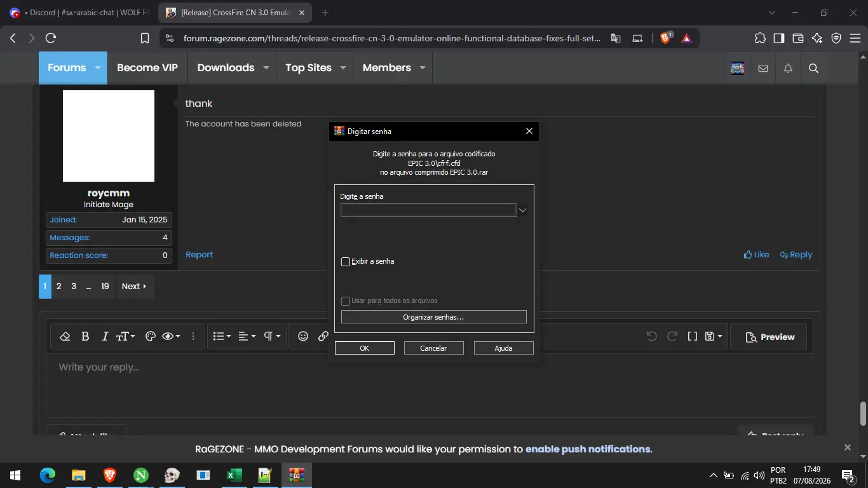
Task: Click the 'Digite a senha' password field
Action: [x=428, y=210]
